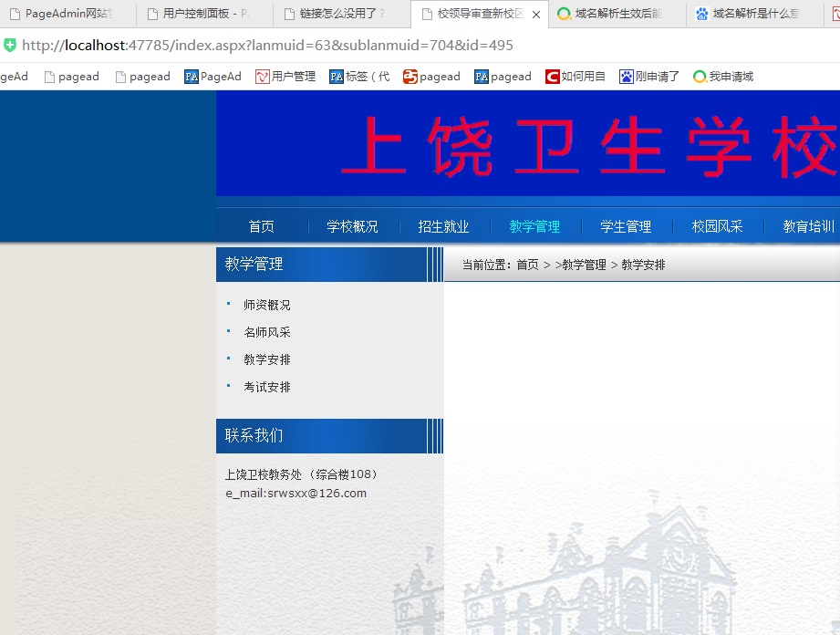Click 首页 in the breadcrumb
Screen dimensions: 840x635
click(527, 265)
